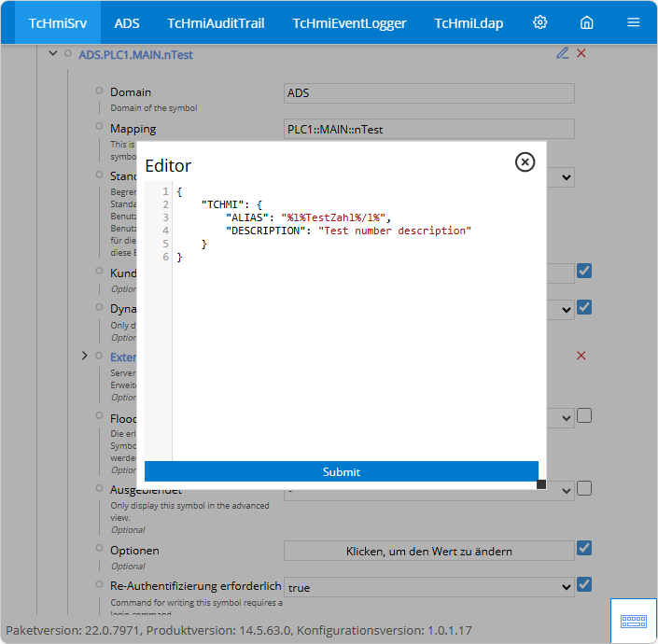
Task: Expand the Extension tree node
Action: (x=84, y=356)
